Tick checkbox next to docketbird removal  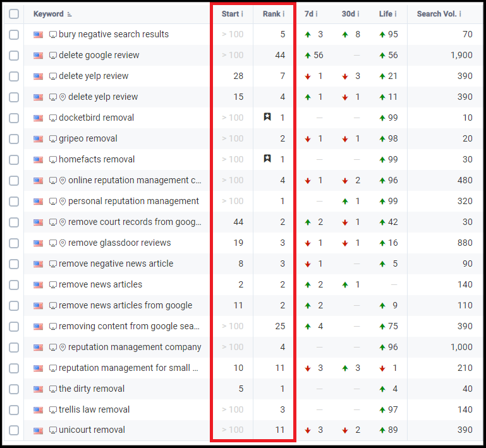click(x=14, y=118)
